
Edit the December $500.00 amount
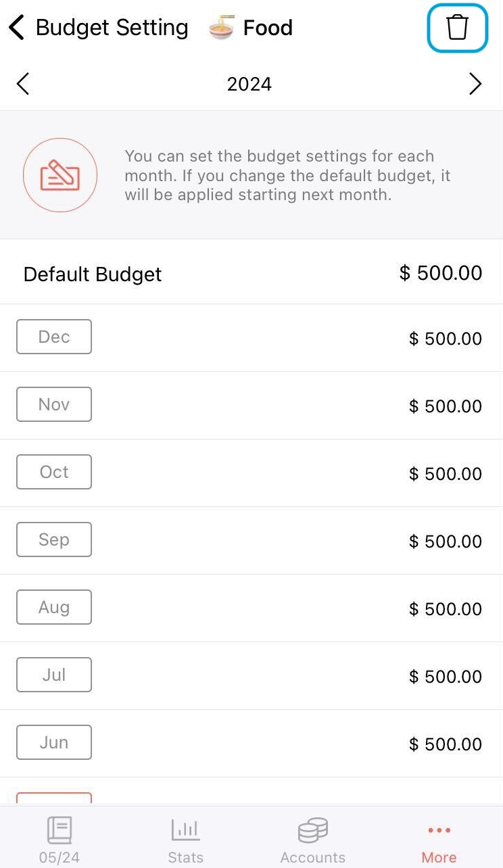445,339
